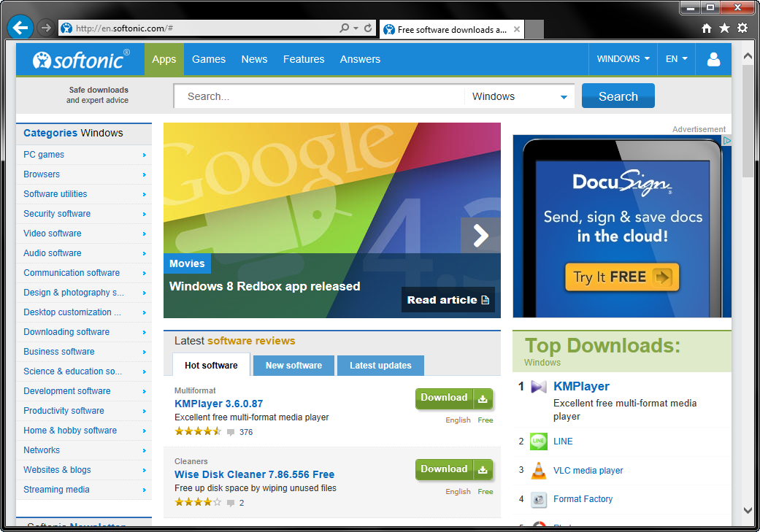
Task: Click the blue Search button
Action: coord(618,96)
